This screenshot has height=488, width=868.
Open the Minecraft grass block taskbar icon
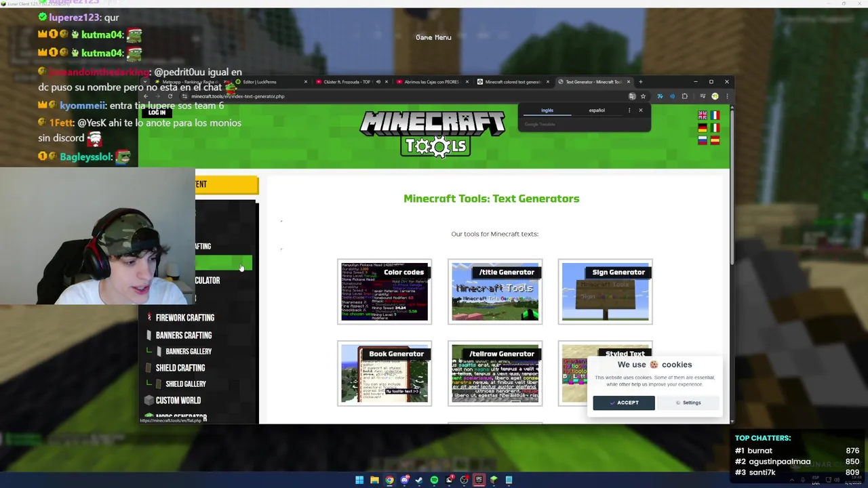[x=494, y=480]
